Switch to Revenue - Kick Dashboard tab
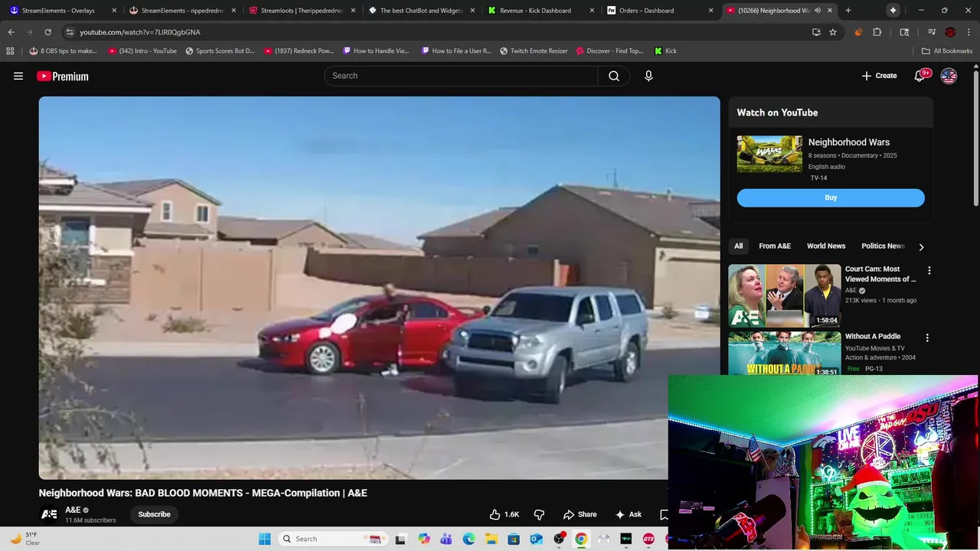 click(541, 11)
